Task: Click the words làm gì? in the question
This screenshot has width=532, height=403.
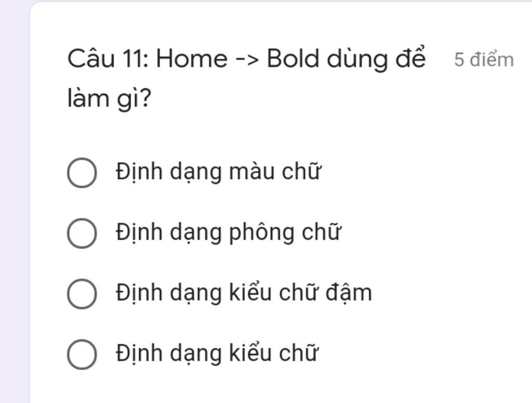Action: (109, 99)
